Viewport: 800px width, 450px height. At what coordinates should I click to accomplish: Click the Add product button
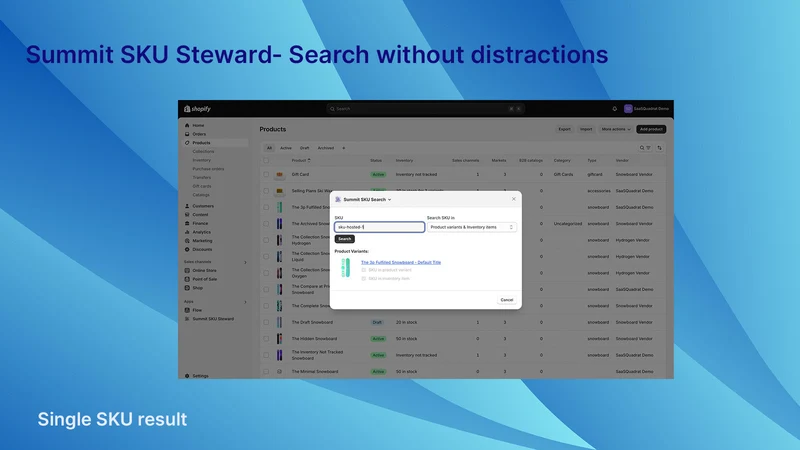tap(651, 129)
